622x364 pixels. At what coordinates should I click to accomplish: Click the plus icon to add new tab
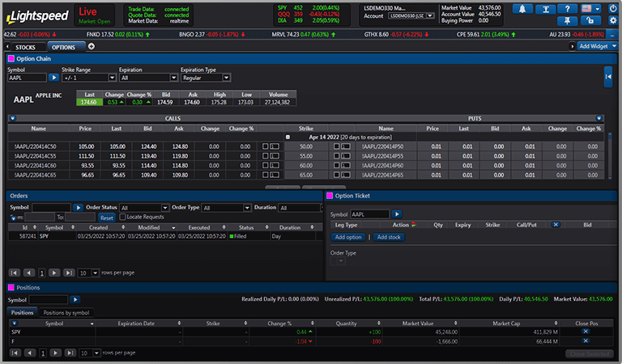tap(91, 47)
